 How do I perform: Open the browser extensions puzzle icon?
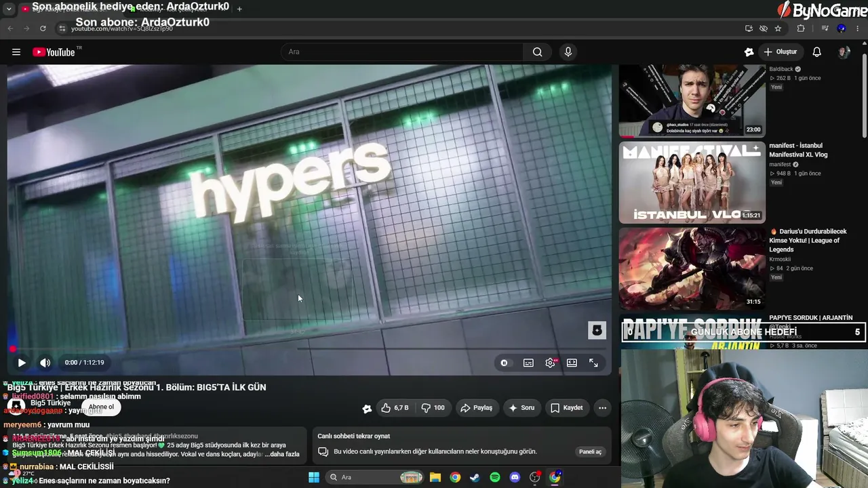(801, 28)
